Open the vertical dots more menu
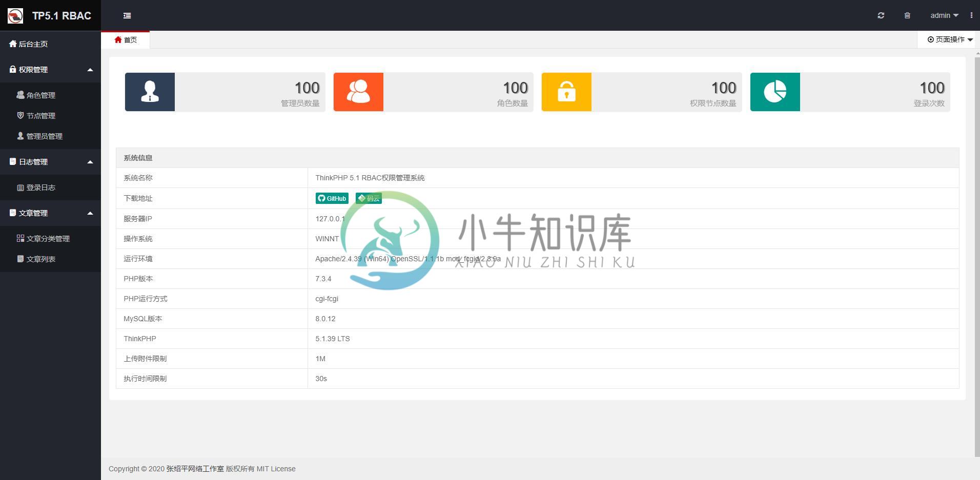This screenshot has width=980, height=480. 971,15
